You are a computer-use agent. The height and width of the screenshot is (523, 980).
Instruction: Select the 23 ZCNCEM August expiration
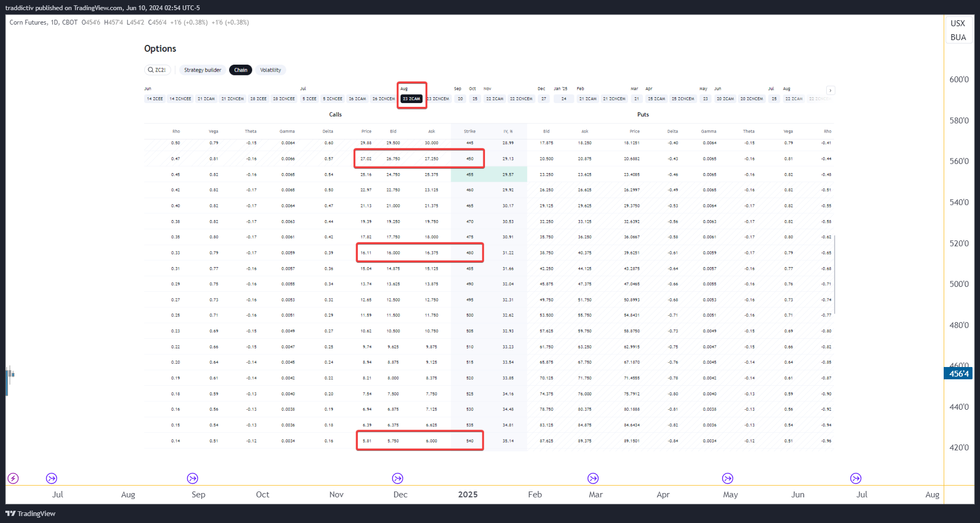tap(438, 99)
